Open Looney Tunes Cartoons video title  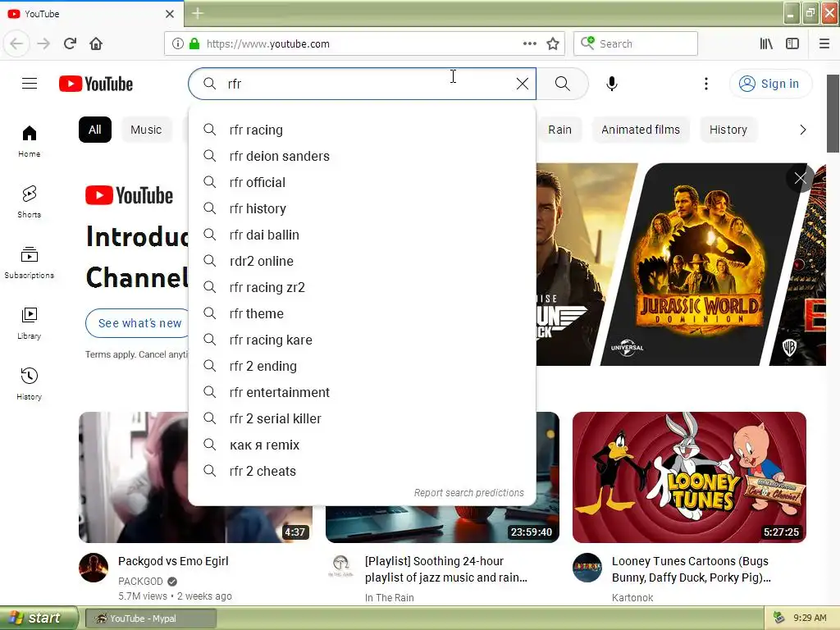(691, 569)
